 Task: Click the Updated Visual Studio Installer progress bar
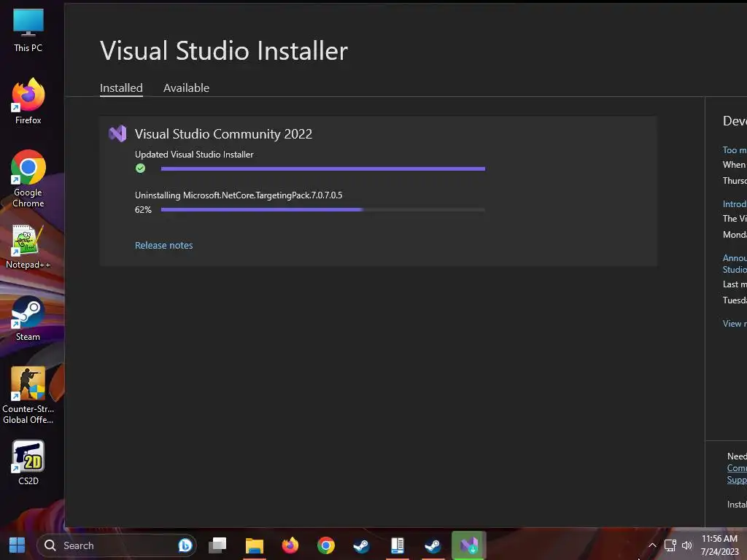323,168
